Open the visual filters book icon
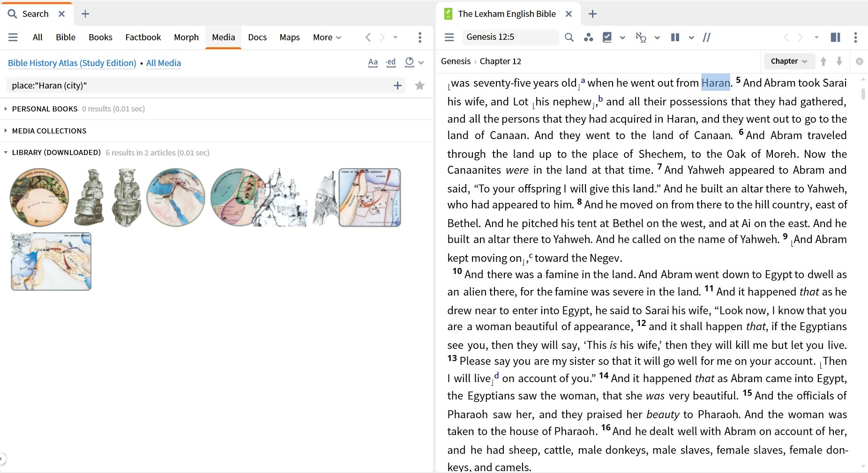This screenshot has height=473, width=868. point(607,37)
